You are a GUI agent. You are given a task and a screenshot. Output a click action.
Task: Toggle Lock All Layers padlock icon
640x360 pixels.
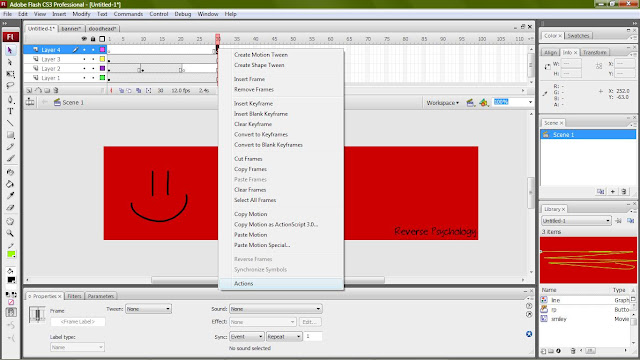[93, 39]
